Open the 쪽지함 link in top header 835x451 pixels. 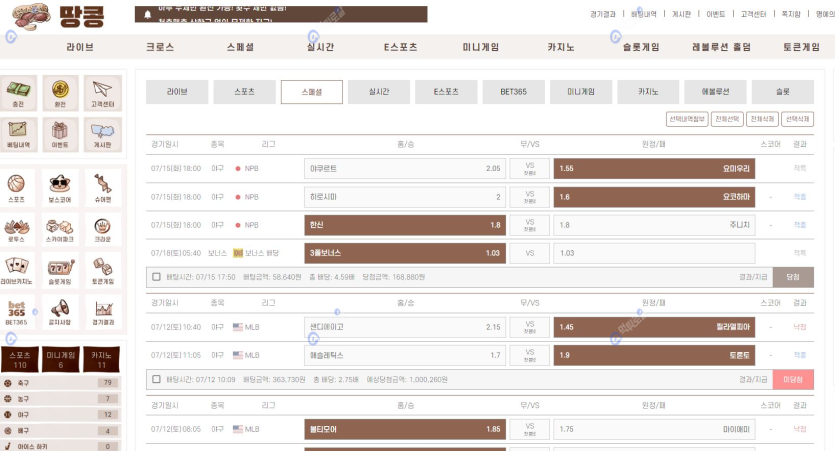point(790,15)
